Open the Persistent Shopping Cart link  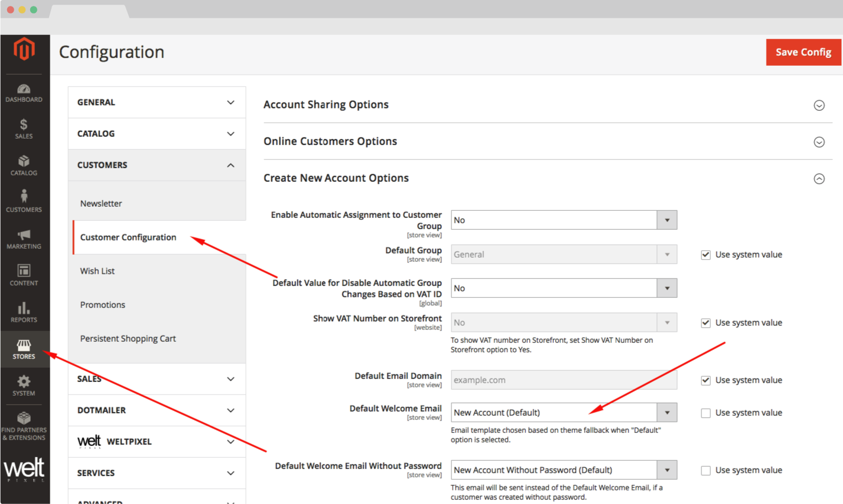pyautogui.click(x=128, y=338)
